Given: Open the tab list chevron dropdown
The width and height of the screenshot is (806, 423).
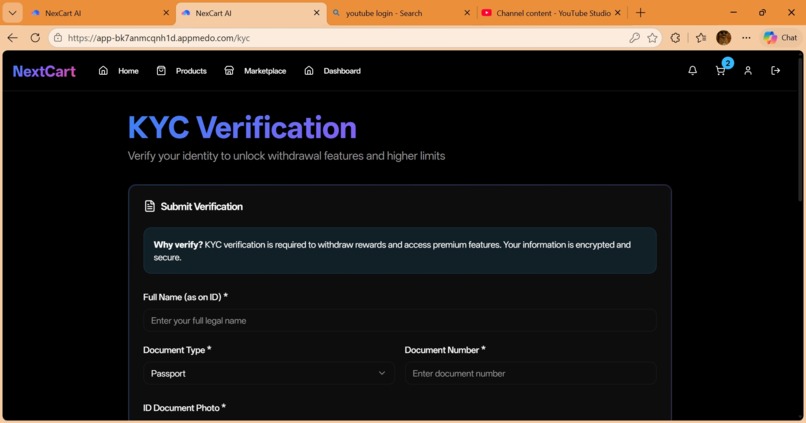Looking at the screenshot, I should (12, 13).
